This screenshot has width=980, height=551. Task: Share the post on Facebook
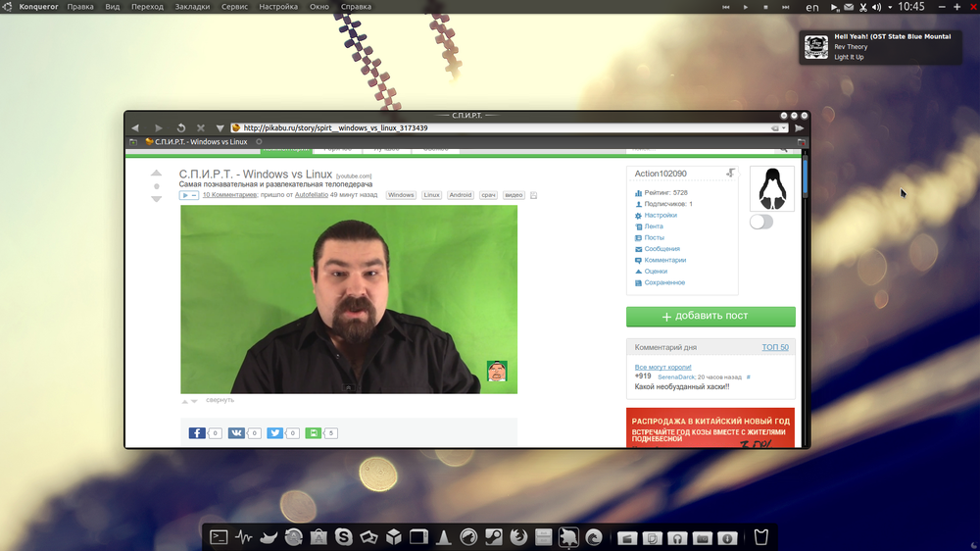point(197,432)
